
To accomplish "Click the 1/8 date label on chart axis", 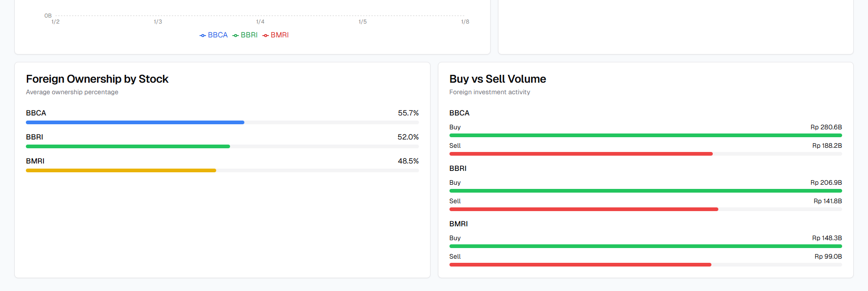I will click(x=465, y=22).
